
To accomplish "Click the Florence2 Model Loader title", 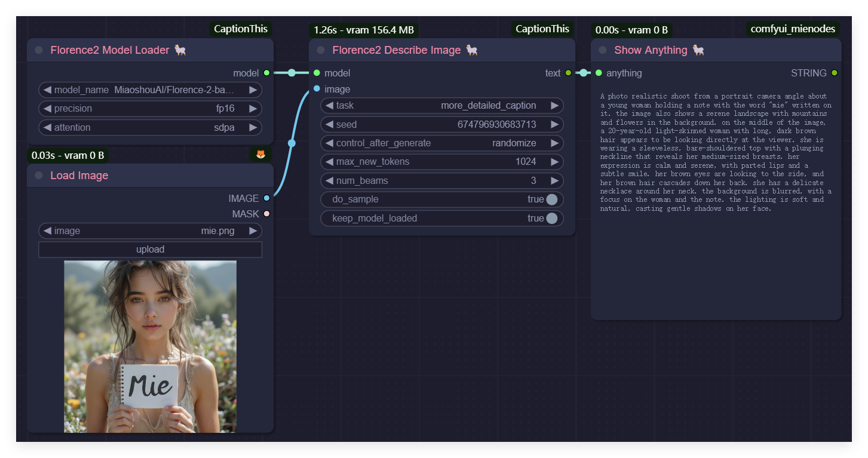I will [110, 50].
